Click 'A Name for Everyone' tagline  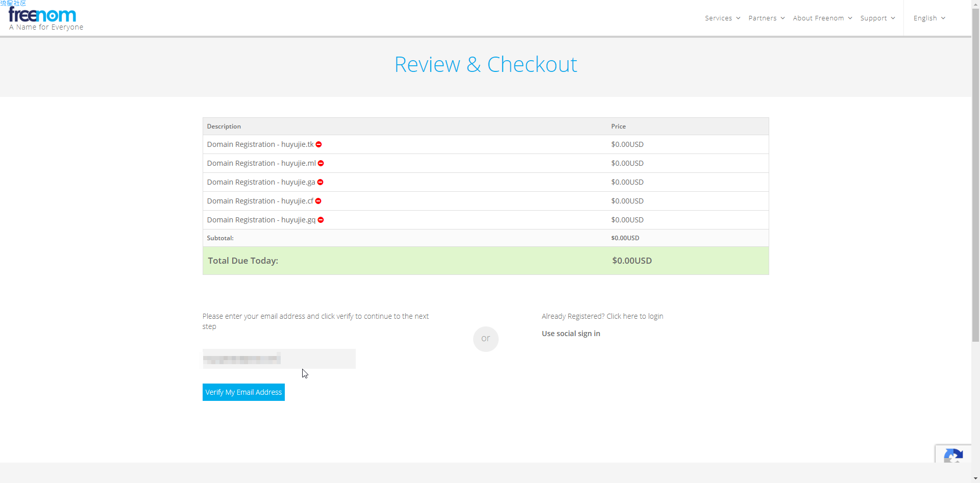(46, 27)
